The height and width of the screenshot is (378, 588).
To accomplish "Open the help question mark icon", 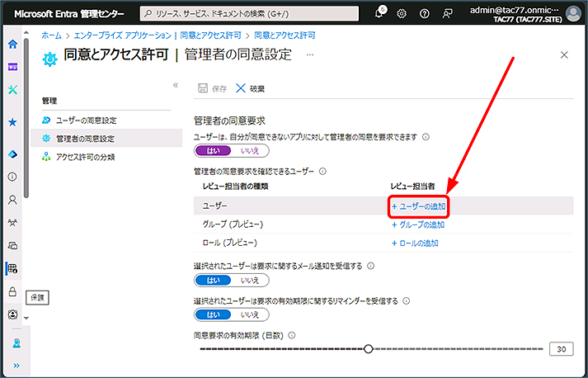I will click(x=425, y=14).
